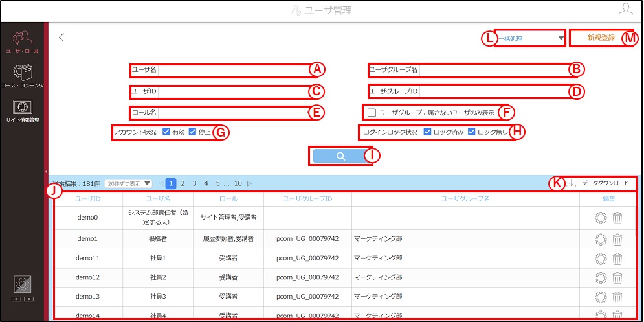Click the 新規登録 button

[601, 38]
